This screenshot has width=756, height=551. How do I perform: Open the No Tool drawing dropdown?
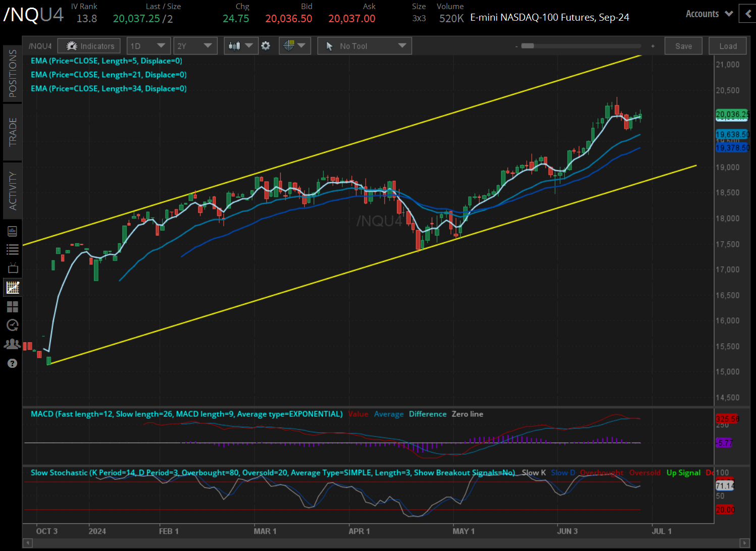point(365,46)
